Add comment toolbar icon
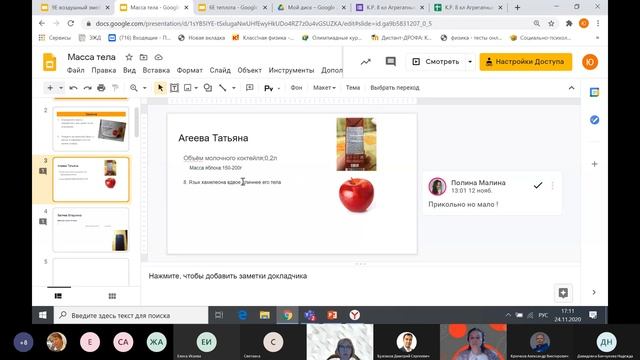640x360 pixels. click(249, 88)
